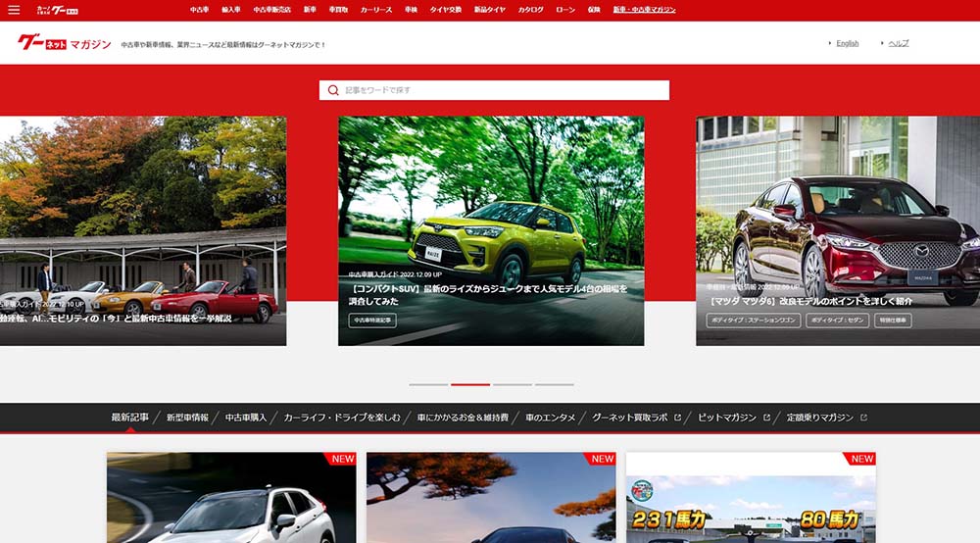Viewport: 980px width, 543px height.
Task: Go to fourth carousel slide indicator
Action: (555, 384)
